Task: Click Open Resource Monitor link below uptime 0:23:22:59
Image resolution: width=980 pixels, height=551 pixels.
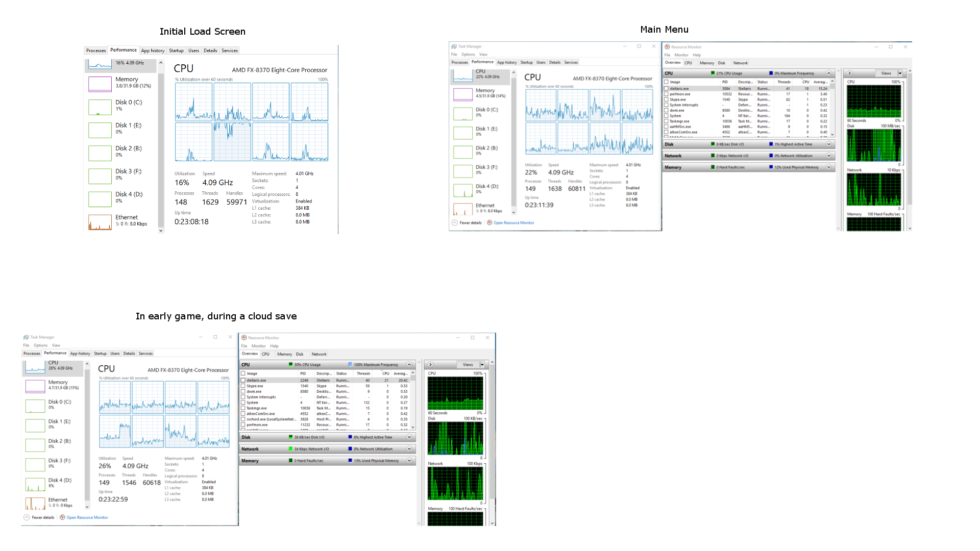Action: tap(87, 517)
